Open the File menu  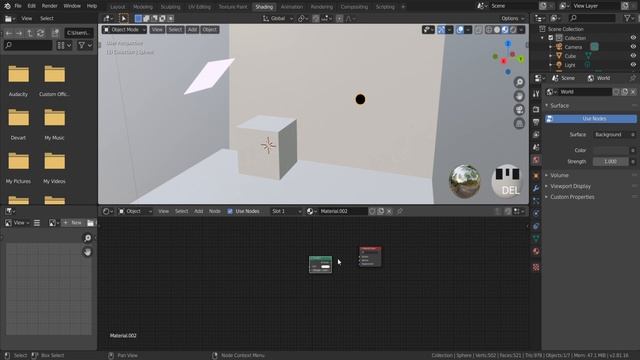click(18, 6)
